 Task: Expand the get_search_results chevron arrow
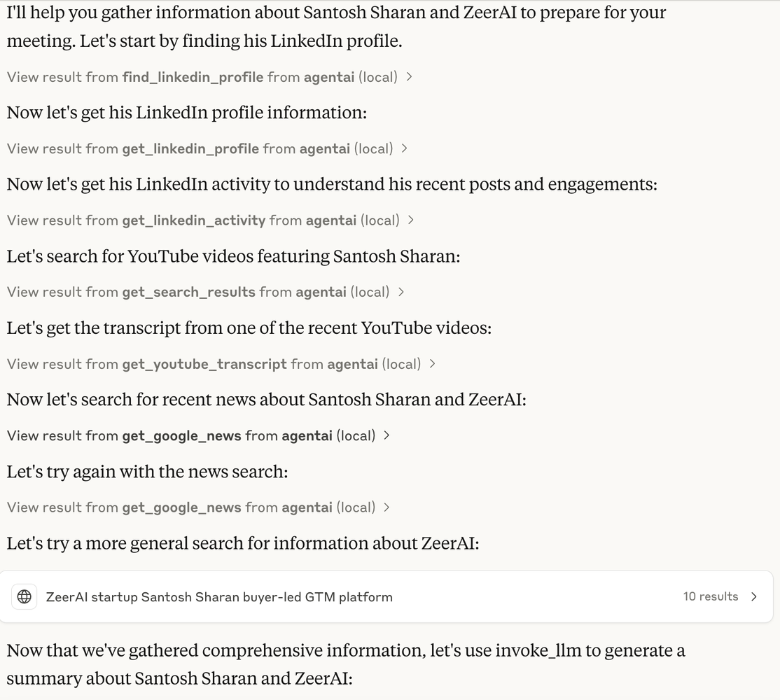click(401, 292)
